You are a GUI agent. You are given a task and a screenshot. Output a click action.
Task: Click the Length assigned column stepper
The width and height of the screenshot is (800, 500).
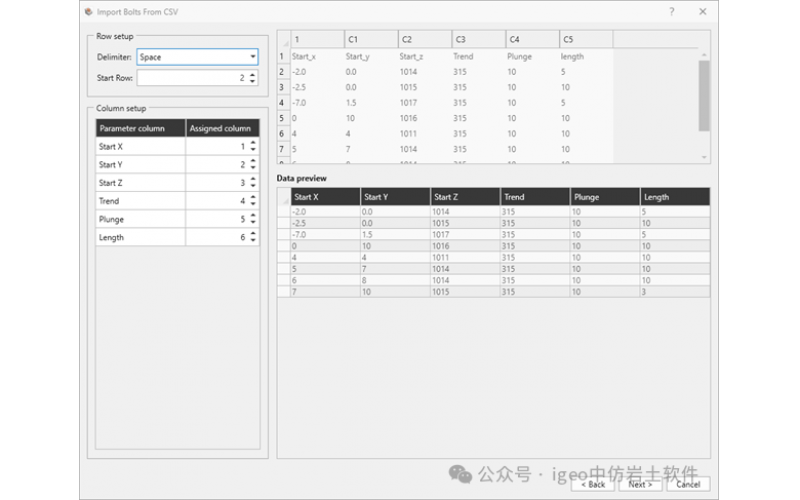click(x=253, y=237)
